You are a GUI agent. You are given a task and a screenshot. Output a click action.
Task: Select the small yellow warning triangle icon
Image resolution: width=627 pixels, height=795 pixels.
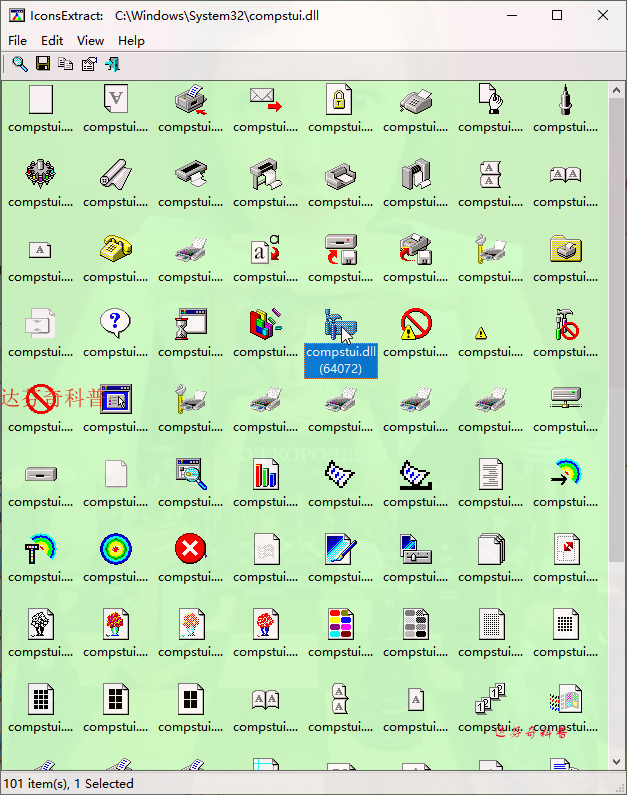481,333
